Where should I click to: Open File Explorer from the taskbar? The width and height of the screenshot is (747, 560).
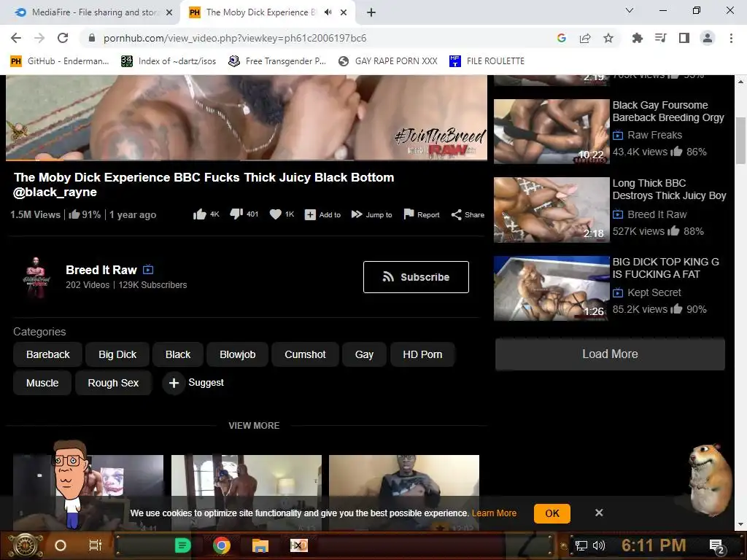(x=260, y=545)
